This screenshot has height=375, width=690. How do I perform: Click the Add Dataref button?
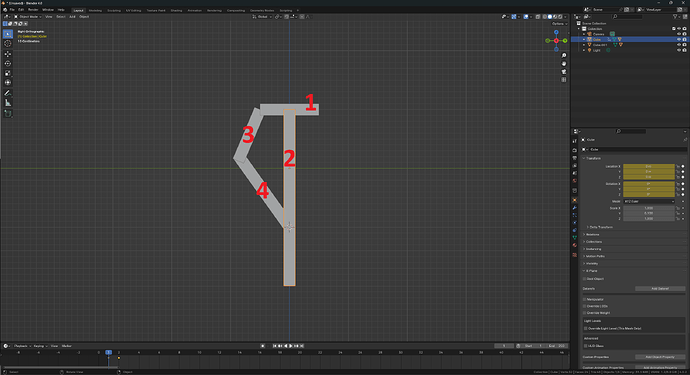(x=660, y=289)
